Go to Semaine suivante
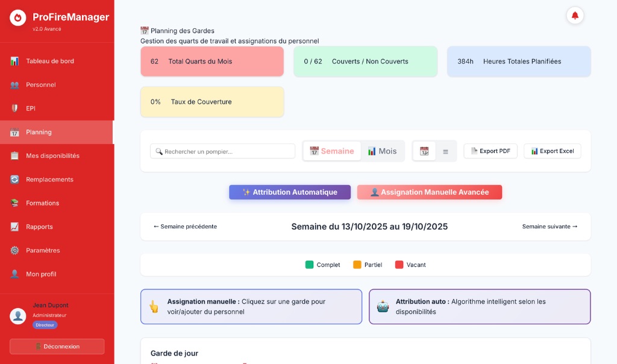Screen dimensions: 617x364 point(549,226)
